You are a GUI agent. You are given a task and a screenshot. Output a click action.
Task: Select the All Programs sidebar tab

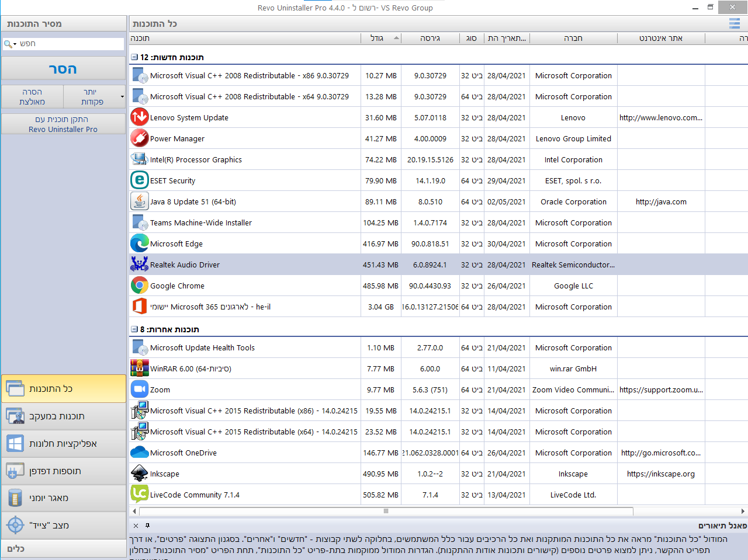tap(64, 389)
